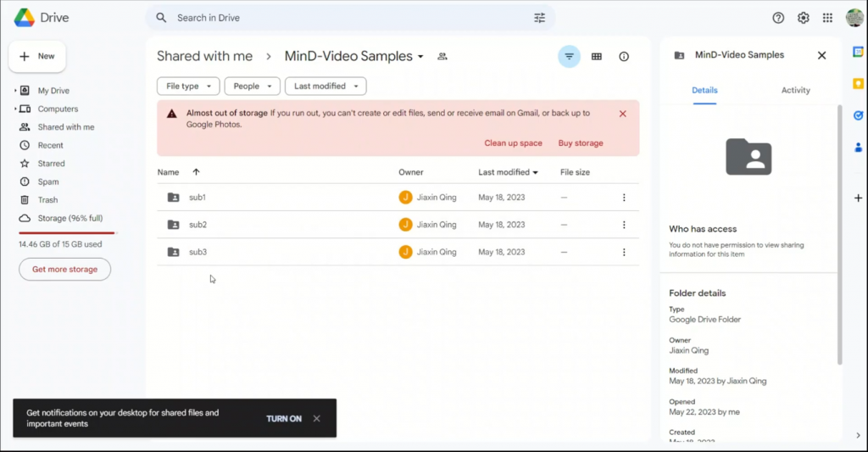Open more actions for sub3
868x452 pixels.
pyautogui.click(x=624, y=252)
